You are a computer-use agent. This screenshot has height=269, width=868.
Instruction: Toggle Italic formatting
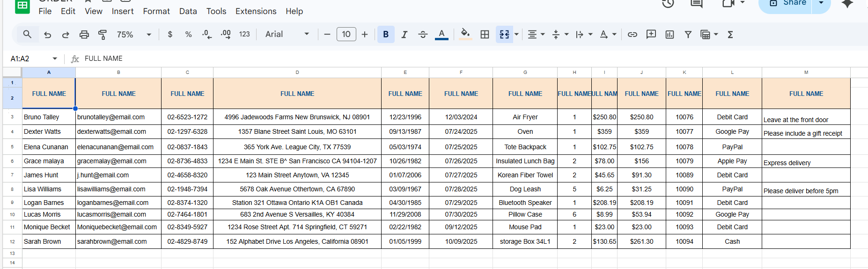click(x=405, y=35)
